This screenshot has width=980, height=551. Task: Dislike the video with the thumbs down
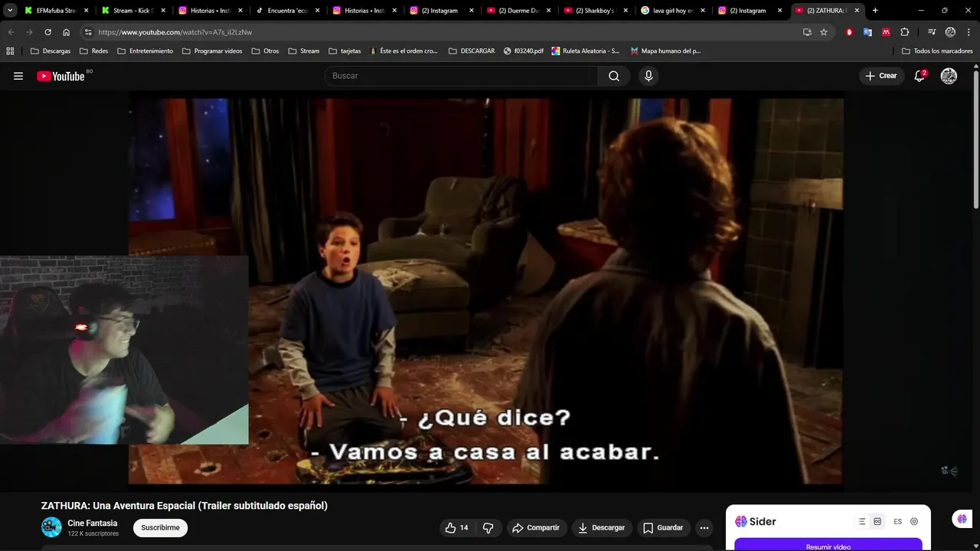click(x=488, y=527)
